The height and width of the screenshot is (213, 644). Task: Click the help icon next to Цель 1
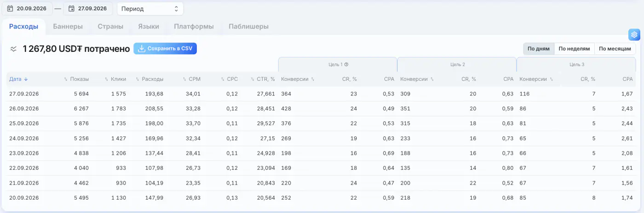point(346,65)
